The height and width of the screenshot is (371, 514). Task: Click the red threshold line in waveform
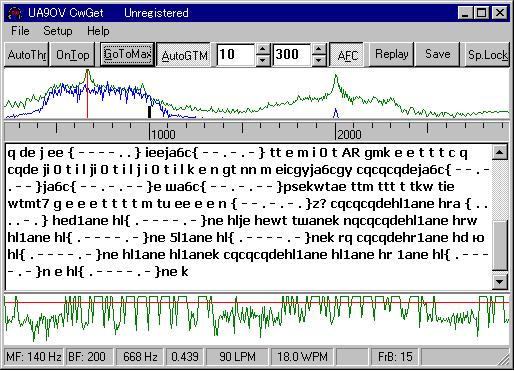click(257, 303)
